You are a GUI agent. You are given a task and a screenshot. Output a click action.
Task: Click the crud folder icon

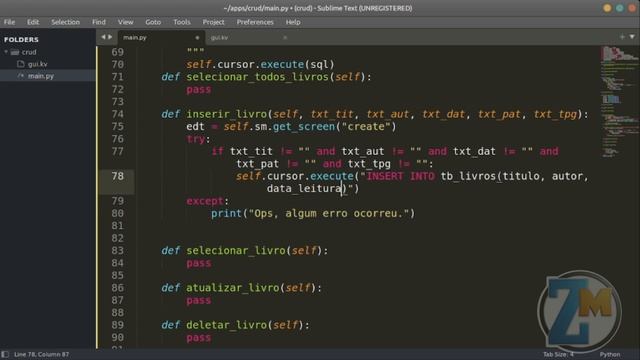click(15, 52)
